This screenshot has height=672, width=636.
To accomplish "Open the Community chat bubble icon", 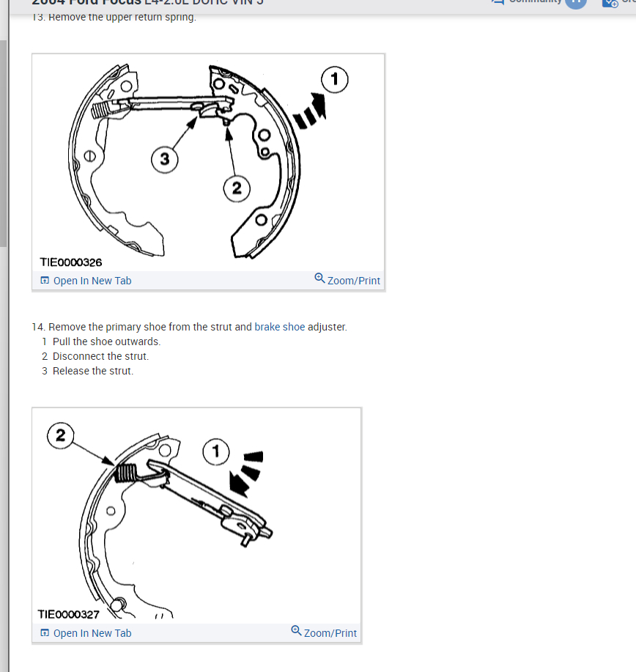I will [x=498, y=2].
